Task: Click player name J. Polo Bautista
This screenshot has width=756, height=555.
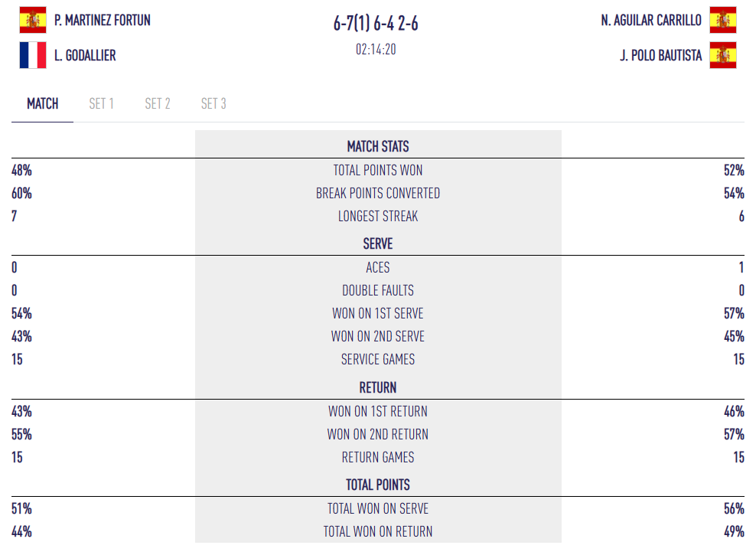Action: click(661, 55)
